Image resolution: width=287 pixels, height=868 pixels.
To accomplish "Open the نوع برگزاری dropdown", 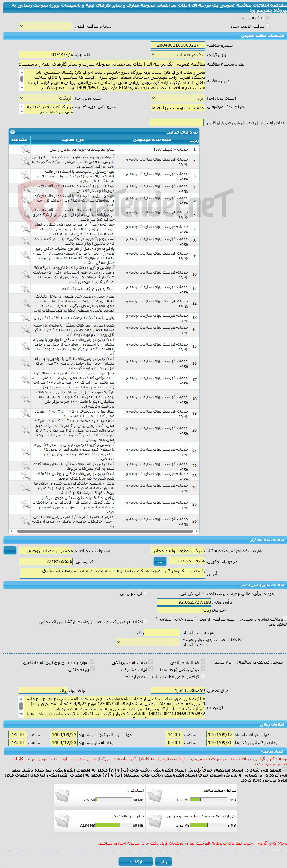I will 178,55.
